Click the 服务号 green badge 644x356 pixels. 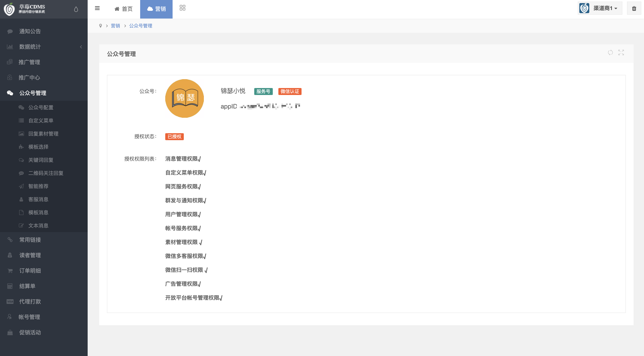[263, 92]
